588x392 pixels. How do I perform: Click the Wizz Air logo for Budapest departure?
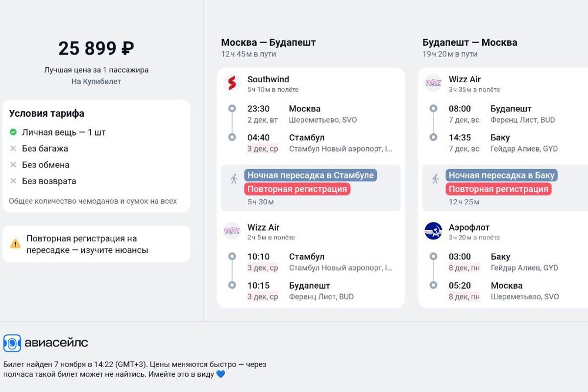433,83
